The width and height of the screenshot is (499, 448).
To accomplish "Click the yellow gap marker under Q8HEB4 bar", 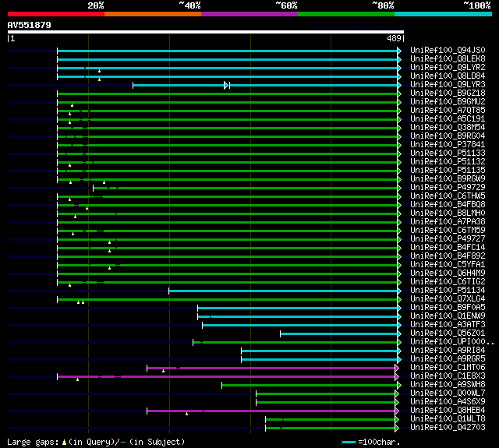I will 186,414.
